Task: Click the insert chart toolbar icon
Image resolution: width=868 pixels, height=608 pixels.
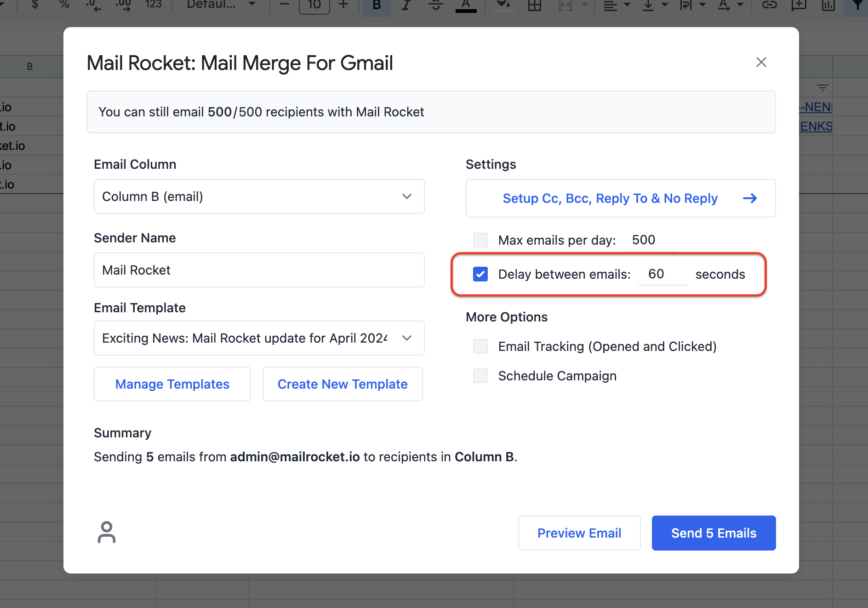Action: [828, 6]
